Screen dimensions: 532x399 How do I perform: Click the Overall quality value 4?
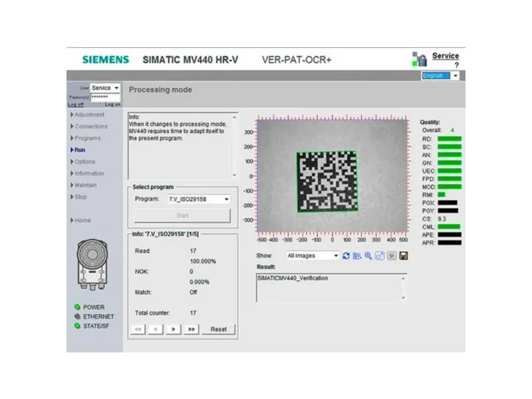pyautogui.click(x=452, y=130)
